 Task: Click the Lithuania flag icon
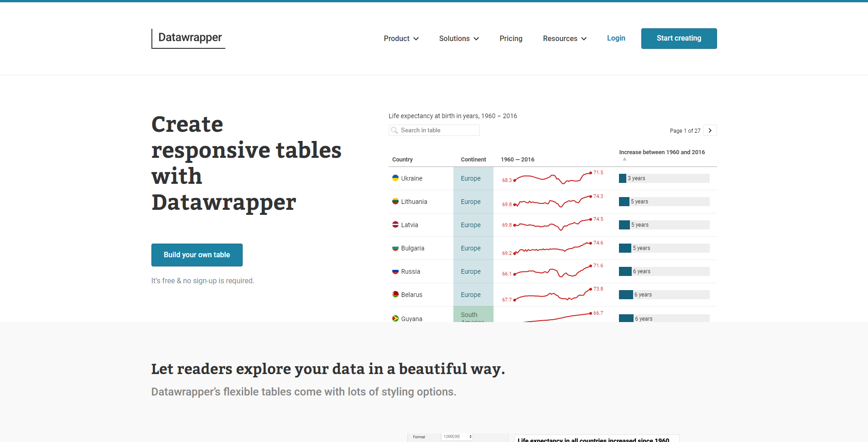pyautogui.click(x=395, y=201)
